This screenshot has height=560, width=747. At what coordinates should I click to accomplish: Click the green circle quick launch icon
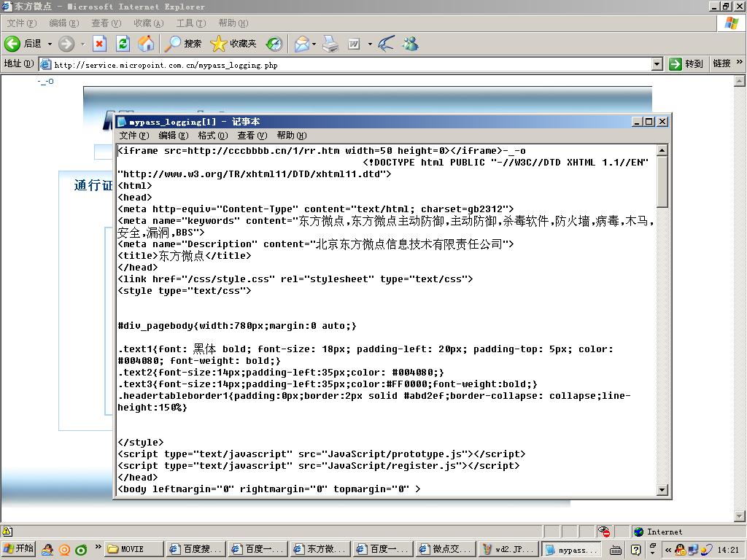pyautogui.click(x=81, y=550)
